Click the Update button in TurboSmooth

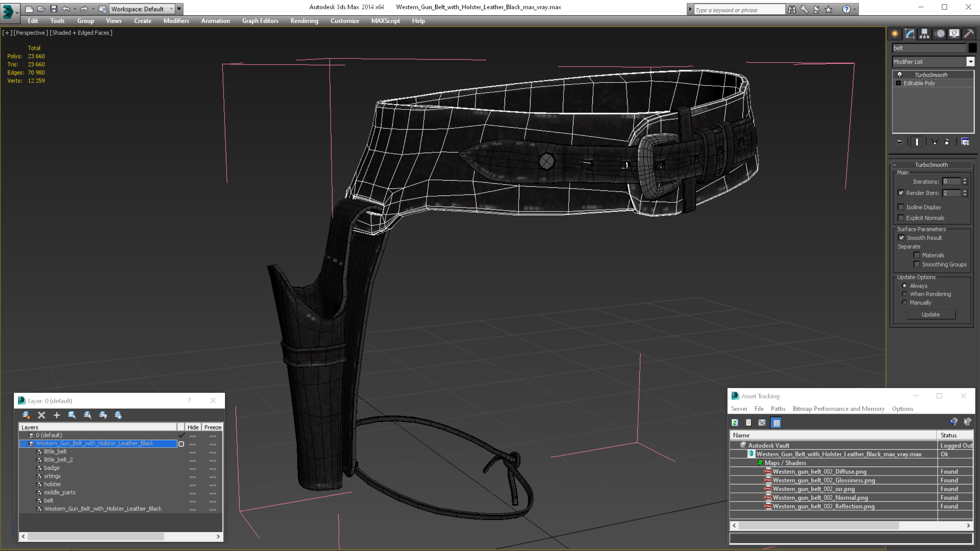point(930,315)
